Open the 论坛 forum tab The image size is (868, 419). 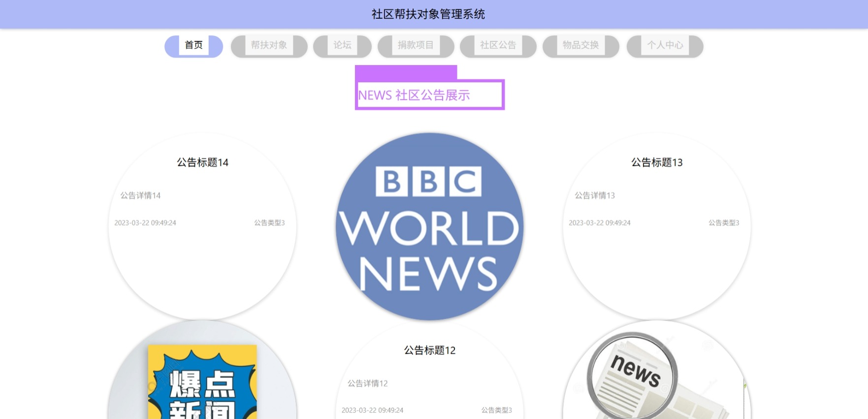click(342, 46)
